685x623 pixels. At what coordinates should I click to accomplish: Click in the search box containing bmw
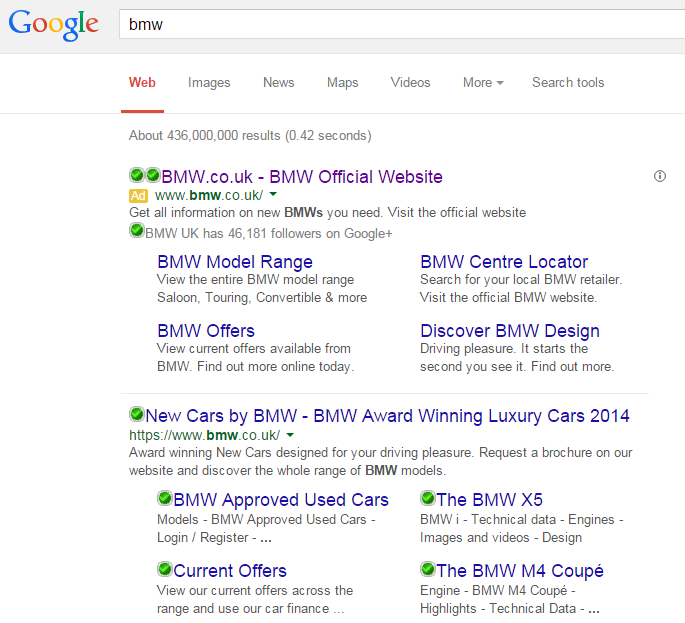[x=402, y=24]
